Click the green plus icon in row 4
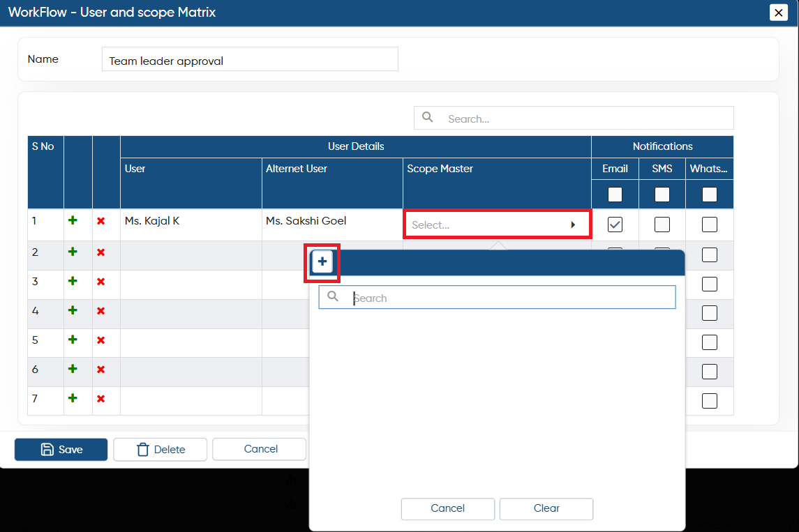799x532 pixels. 73,310
